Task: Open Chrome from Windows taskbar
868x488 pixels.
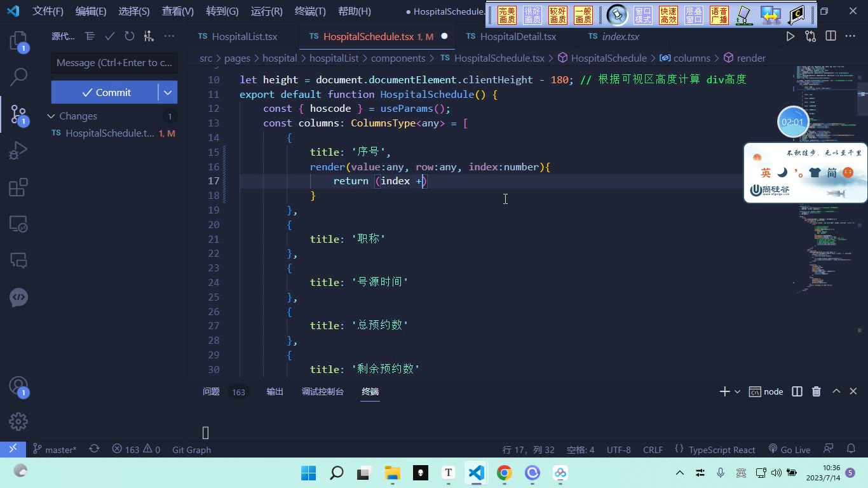Action: [505, 473]
